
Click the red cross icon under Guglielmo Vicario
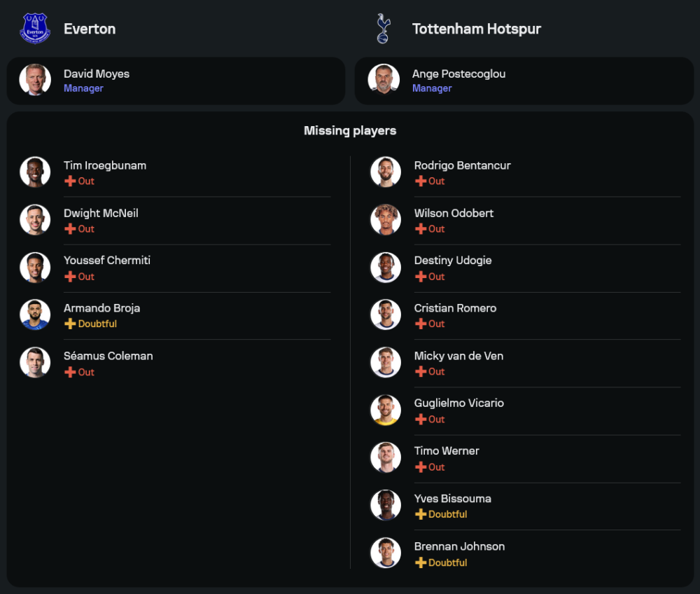coord(421,420)
